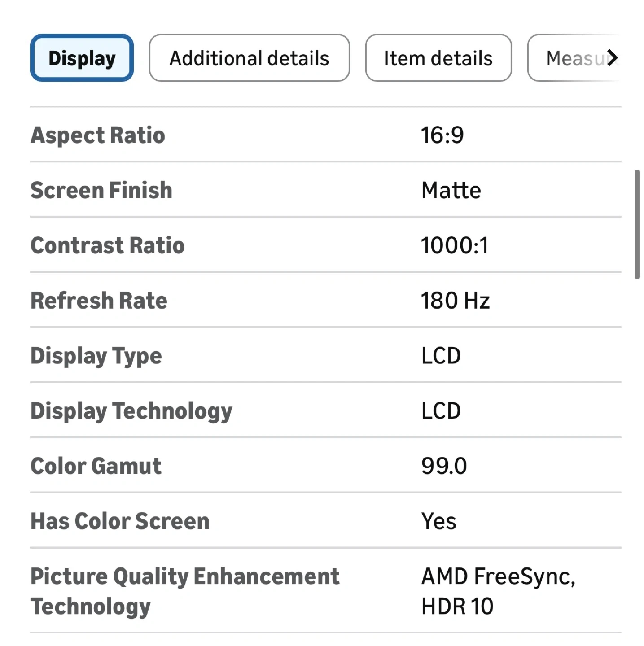This screenshot has width=644, height=646.
Task: Click the Color Gamut label
Action: click(x=96, y=466)
